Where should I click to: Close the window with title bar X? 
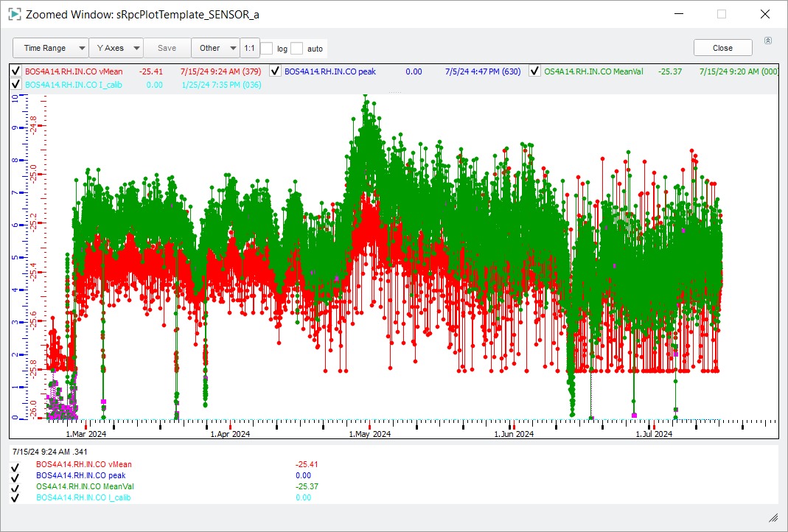click(x=764, y=14)
